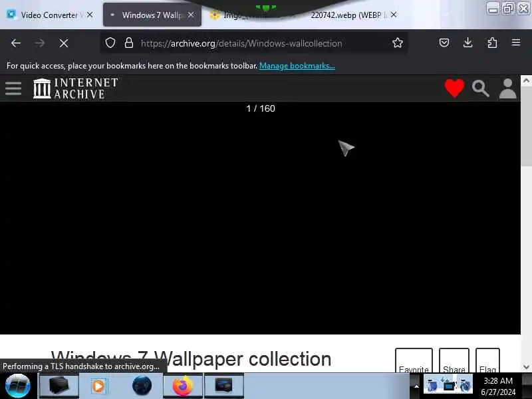532x399 pixels.
Task: Bookmark this page with the star
Action: [398, 43]
